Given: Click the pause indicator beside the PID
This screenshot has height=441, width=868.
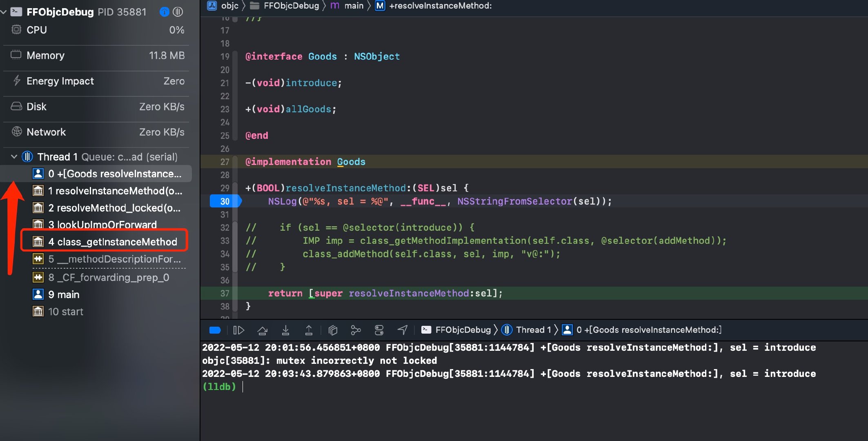Looking at the screenshot, I should coord(178,12).
